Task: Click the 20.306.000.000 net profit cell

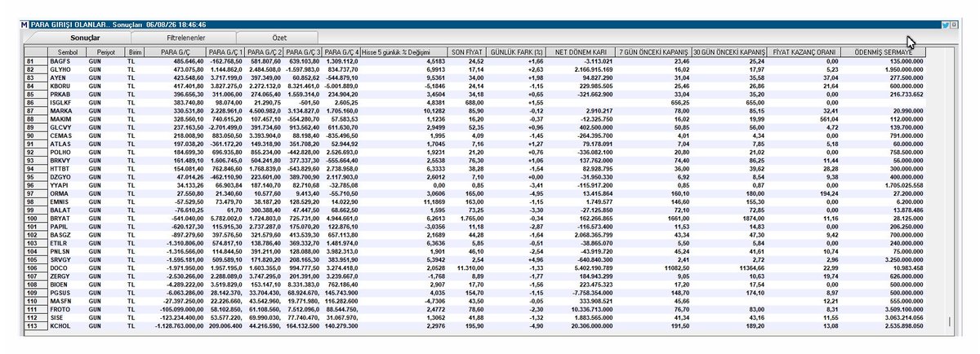Action: [x=581, y=325]
